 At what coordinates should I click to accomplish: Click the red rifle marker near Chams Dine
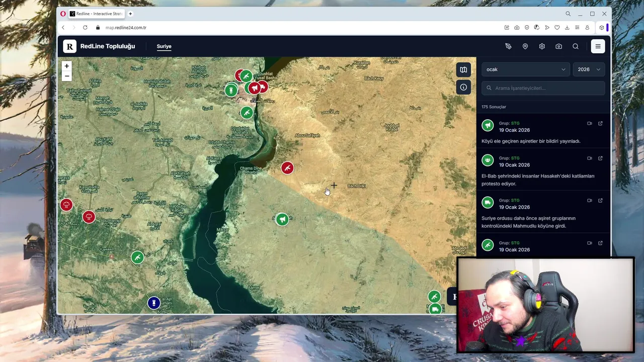pos(287,168)
